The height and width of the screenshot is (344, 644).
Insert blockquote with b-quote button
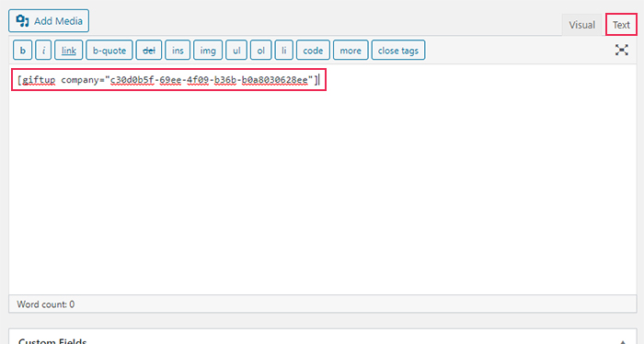[109, 50]
